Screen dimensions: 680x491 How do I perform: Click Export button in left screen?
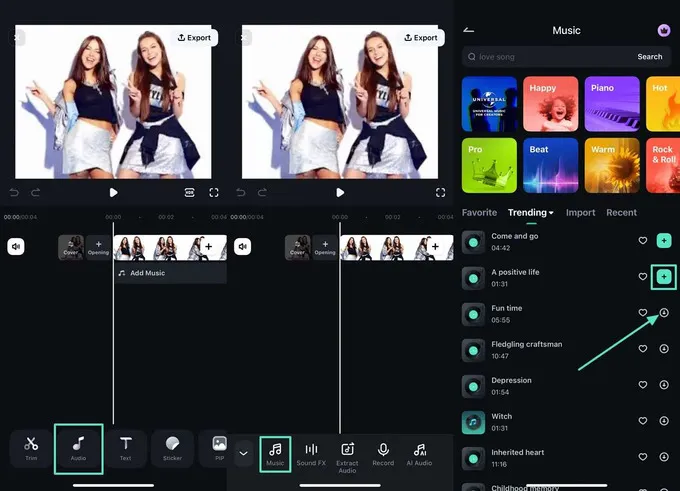tap(194, 38)
